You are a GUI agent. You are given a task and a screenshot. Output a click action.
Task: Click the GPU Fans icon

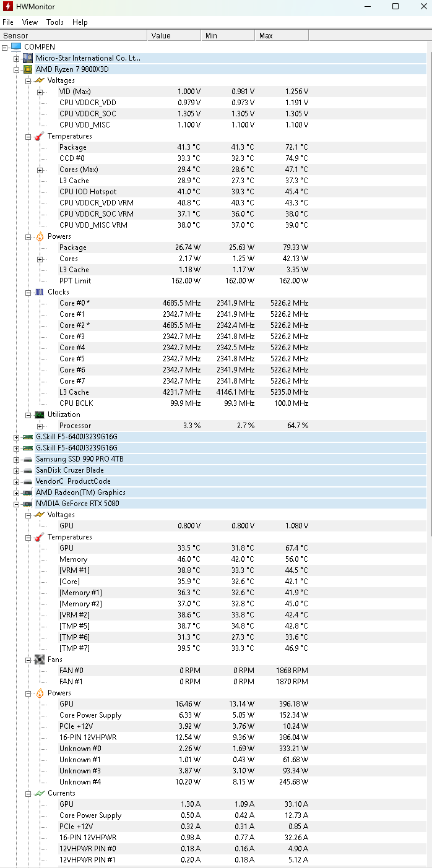(39, 660)
